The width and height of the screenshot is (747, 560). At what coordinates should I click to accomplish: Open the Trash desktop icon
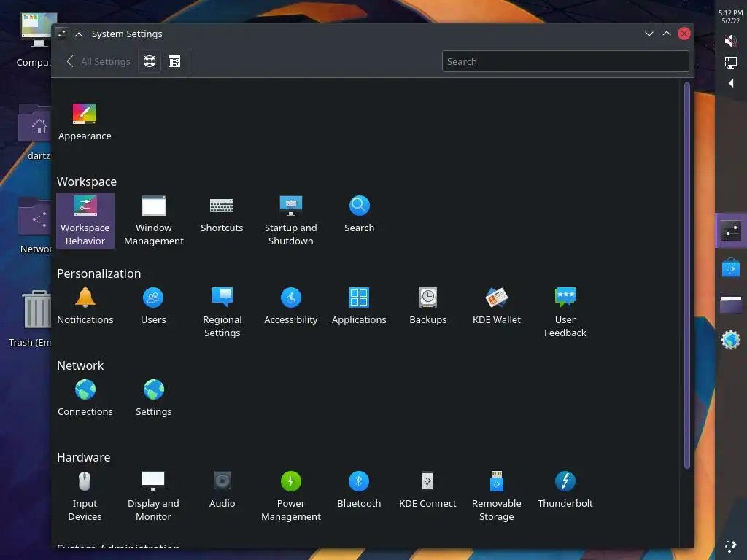point(31,319)
